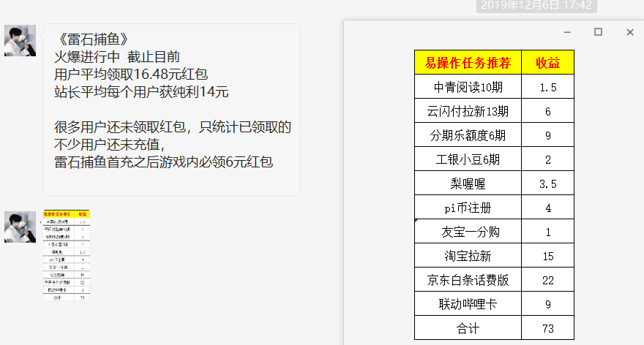The image size is (644, 345).
Task: Click the 梨喔喔 table cell
Action: (468, 183)
